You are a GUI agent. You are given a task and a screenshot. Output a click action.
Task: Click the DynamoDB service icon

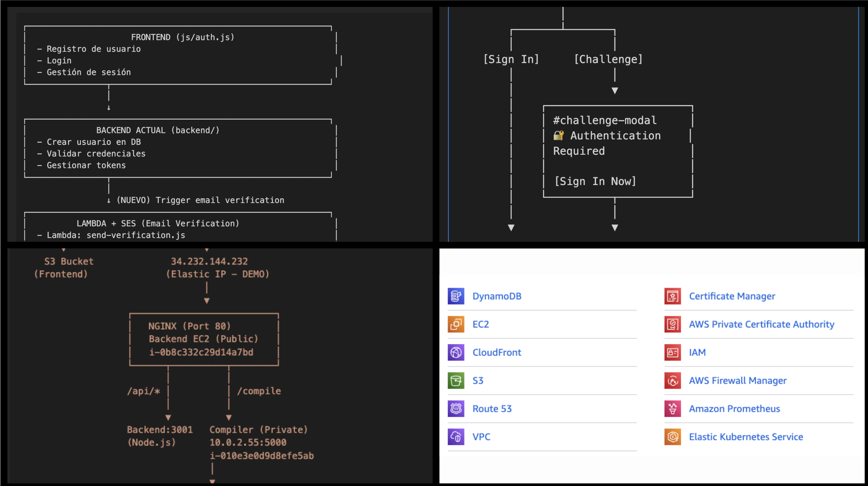456,296
